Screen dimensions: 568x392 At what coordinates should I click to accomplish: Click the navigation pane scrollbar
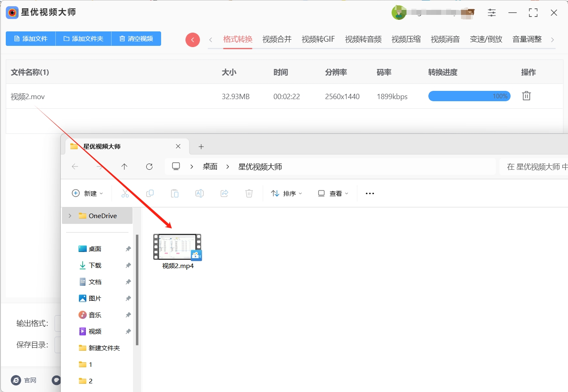click(x=137, y=290)
